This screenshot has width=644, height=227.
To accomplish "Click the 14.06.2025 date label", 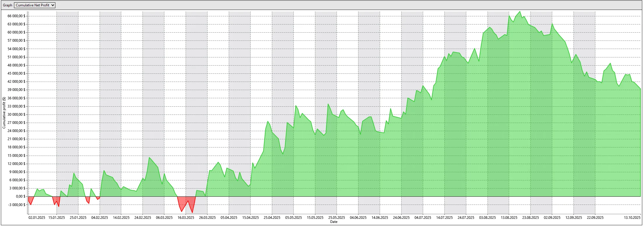I will coord(380,218).
